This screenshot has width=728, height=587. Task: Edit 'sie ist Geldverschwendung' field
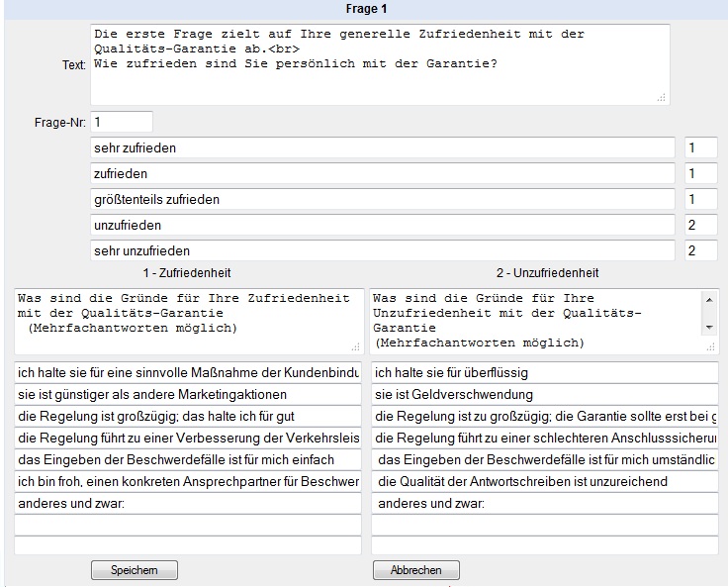[545, 395]
